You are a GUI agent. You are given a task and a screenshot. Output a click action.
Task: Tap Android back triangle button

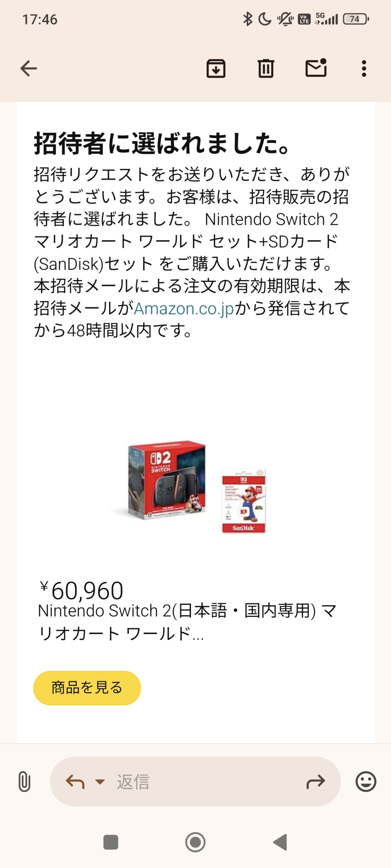280,842
